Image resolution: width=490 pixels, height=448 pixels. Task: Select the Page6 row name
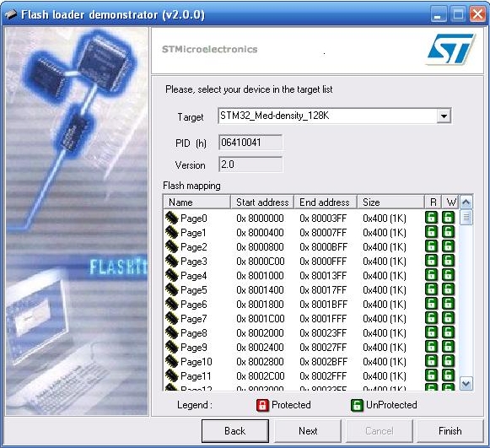click(x=193, y=305)
